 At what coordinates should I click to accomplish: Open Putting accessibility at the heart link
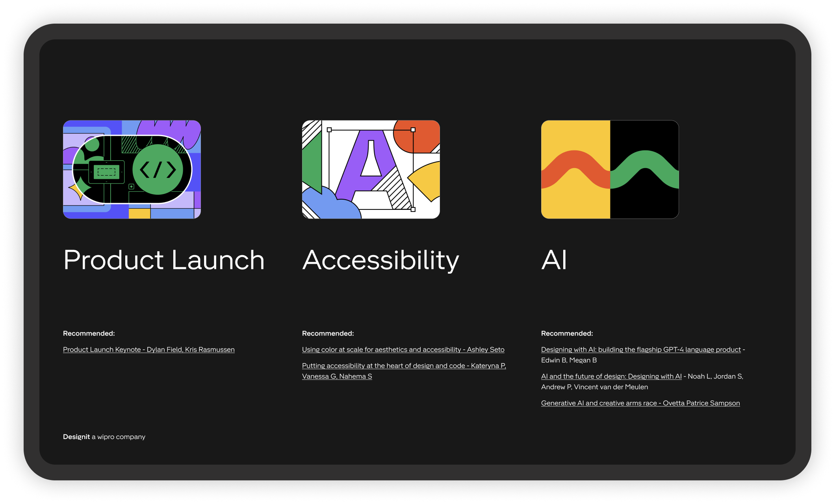coord(404,366)
